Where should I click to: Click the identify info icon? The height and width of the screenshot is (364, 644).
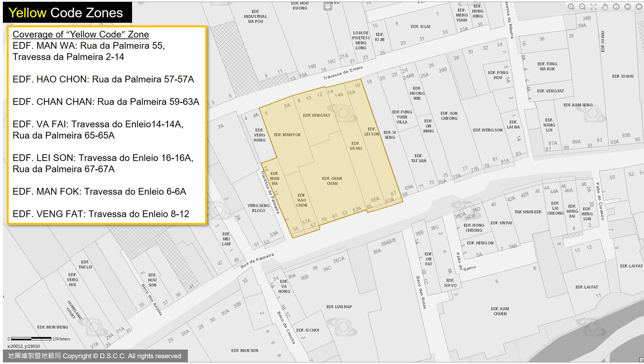pos(616,7)
